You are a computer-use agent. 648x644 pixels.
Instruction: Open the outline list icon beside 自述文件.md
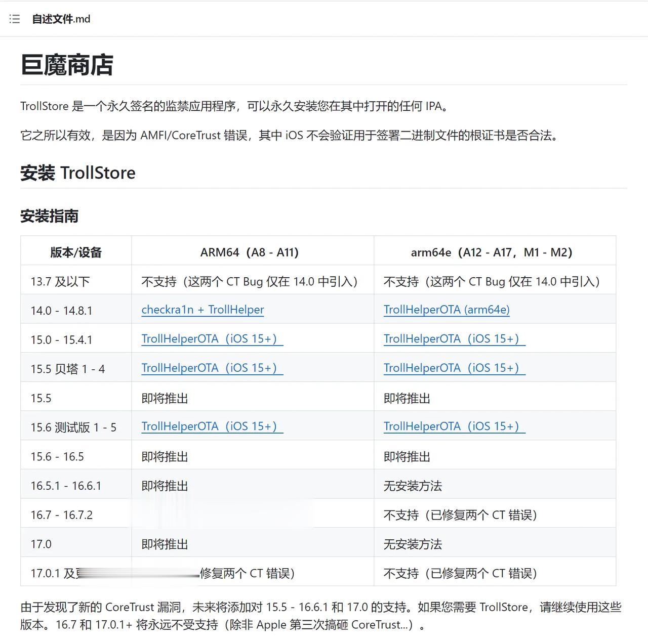tap(15, 19)
